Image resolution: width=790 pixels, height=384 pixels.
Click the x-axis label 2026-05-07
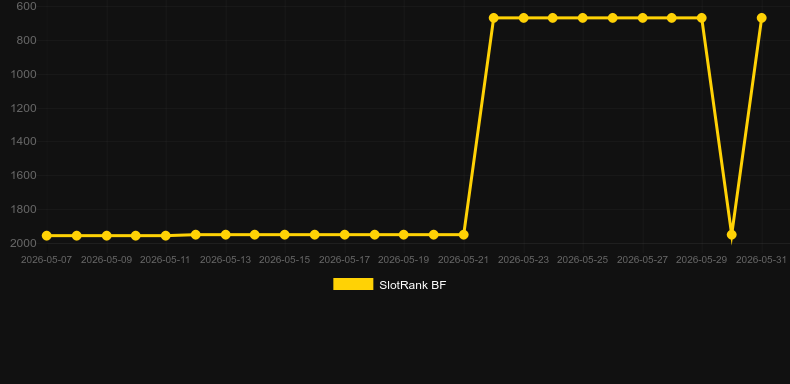46,260
